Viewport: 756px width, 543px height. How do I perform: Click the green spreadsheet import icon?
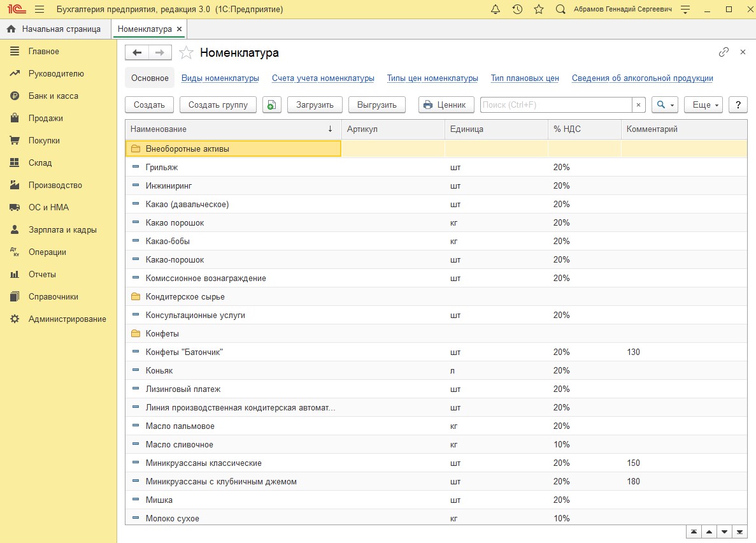(272, 105)
